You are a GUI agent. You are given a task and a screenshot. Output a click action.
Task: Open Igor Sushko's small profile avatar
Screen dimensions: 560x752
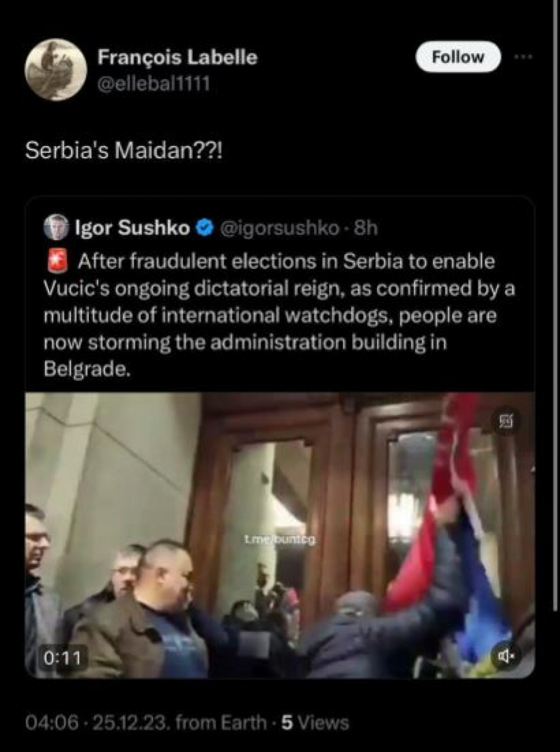pos(55,228)
